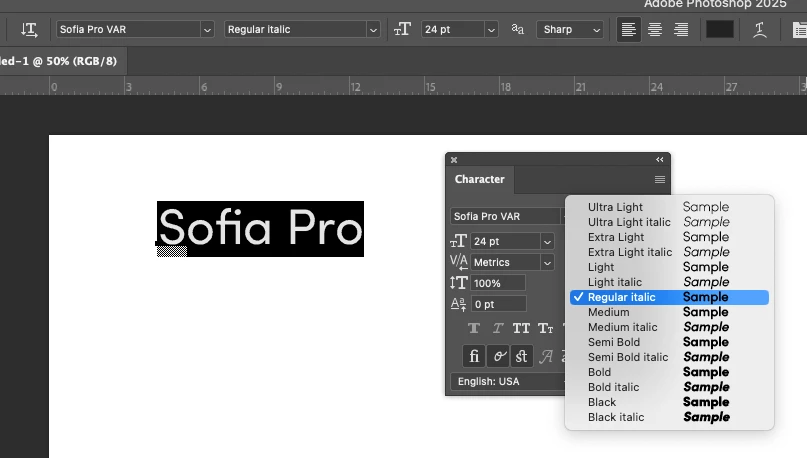Choose Extra Light font style

coord(669,237)
